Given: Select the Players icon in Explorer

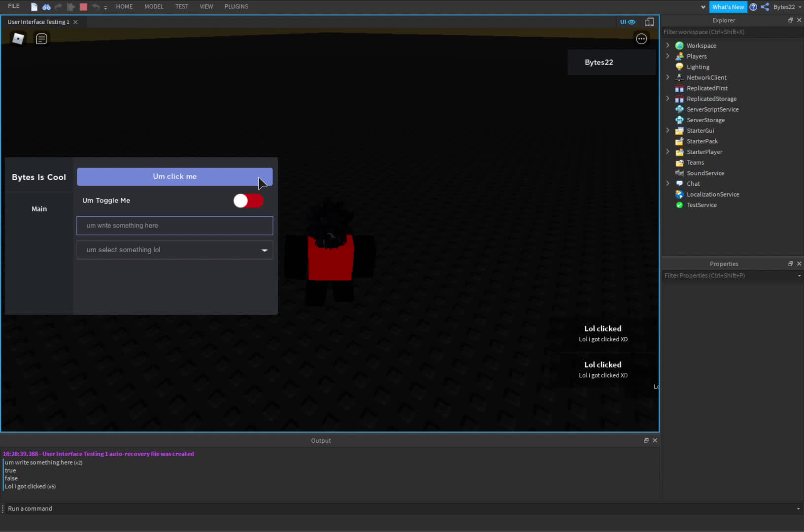Looking at the screenshot, I should (x=679, y=56).
